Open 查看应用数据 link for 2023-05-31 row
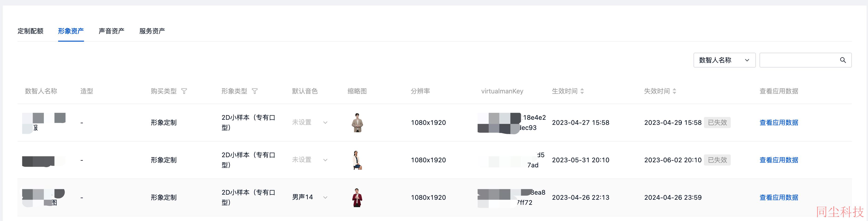This screenshot has height=221, width=868. click(779, 160)
